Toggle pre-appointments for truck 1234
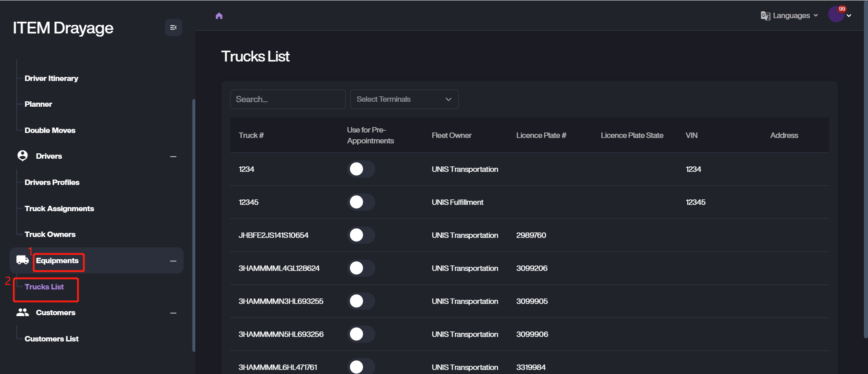868x374 pixels. pyautogui.click(x=361, y=169)
